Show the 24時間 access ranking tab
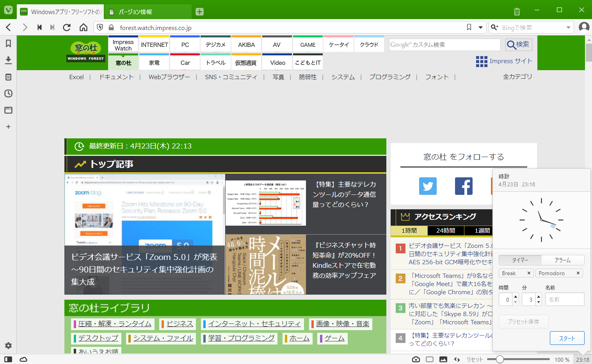This screenshot has width=592, height=364. (446, 230)
